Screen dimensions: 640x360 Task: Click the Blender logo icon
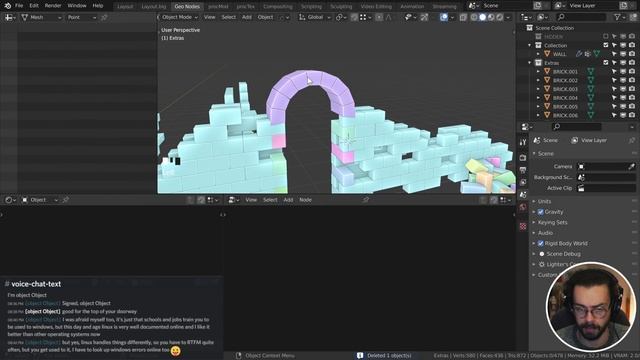[7, 6]
